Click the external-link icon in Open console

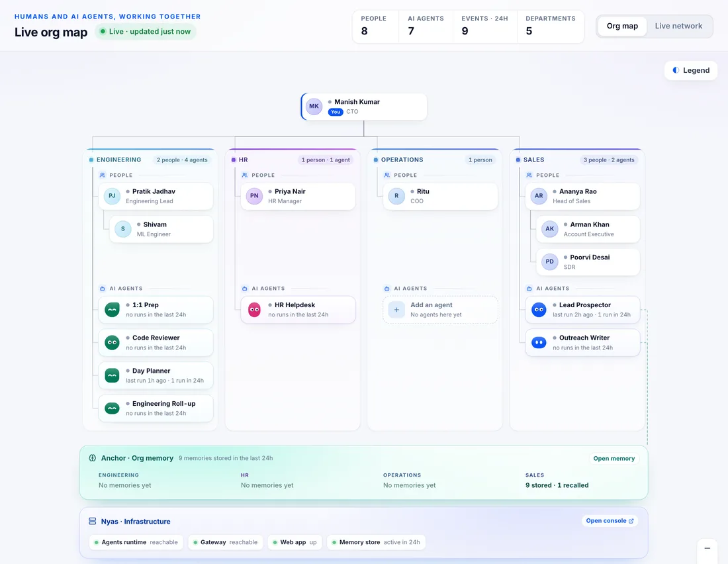coord(631,521)
